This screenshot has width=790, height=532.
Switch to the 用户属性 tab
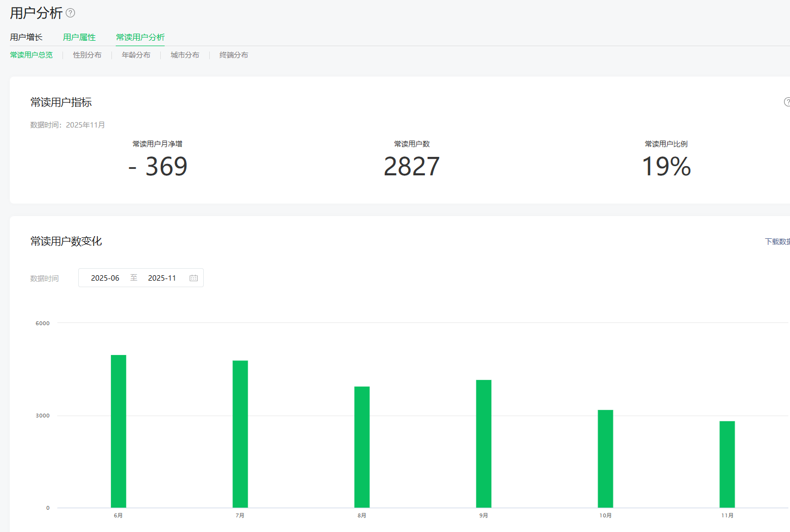79,37
